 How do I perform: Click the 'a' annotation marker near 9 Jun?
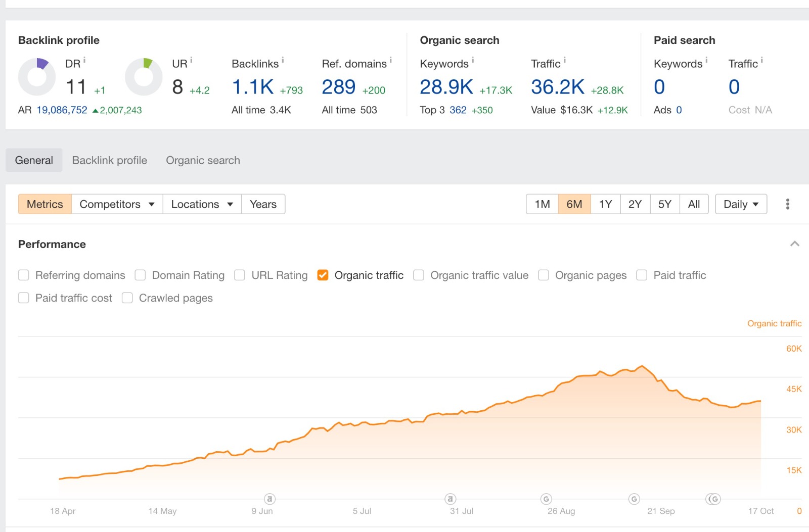[x=270, y=499]
